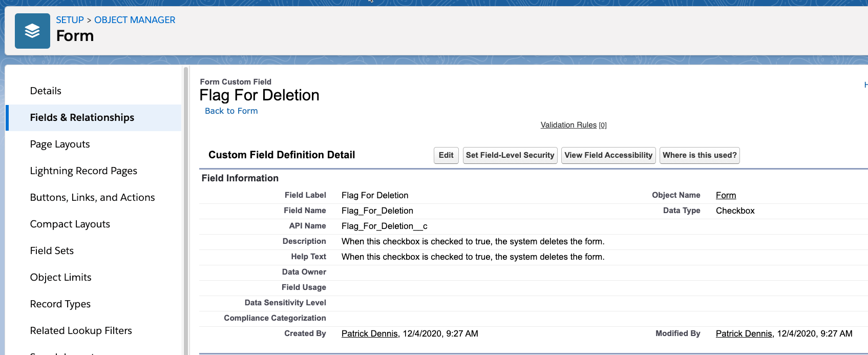Open Patrick Dennis link in Created By

tap(369, 333)
